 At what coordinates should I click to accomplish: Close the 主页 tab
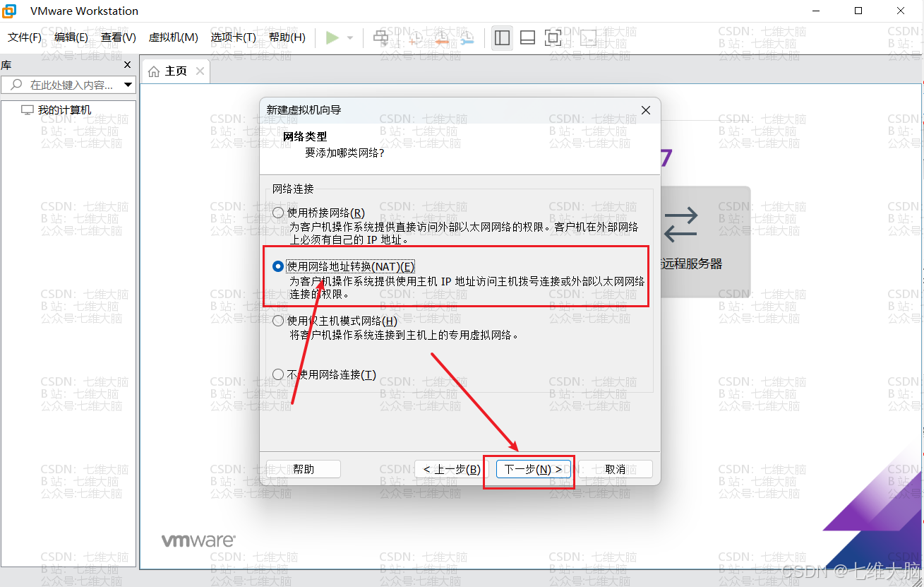[x=200, y=71]
